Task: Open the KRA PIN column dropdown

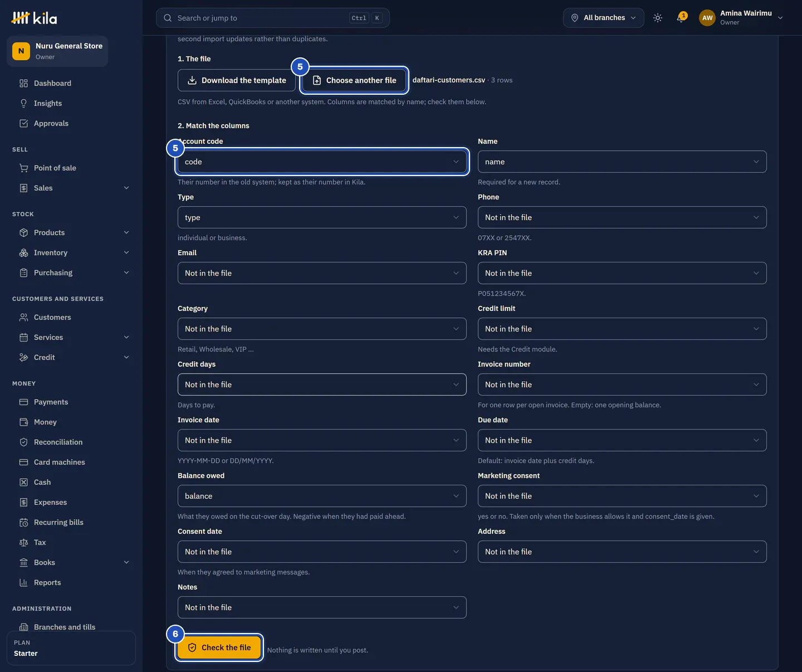Action: click(622, 273)
